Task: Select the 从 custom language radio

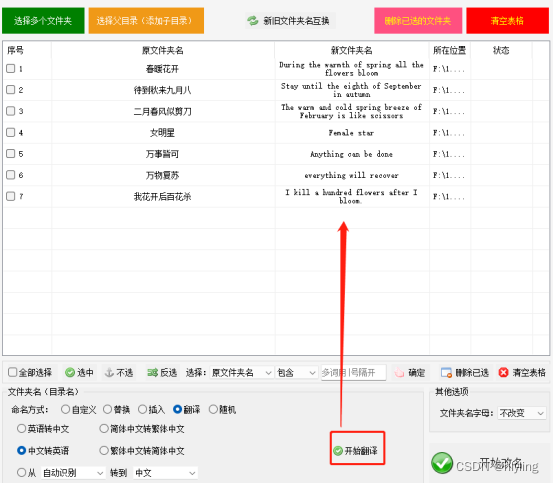Action: point(22,472)
